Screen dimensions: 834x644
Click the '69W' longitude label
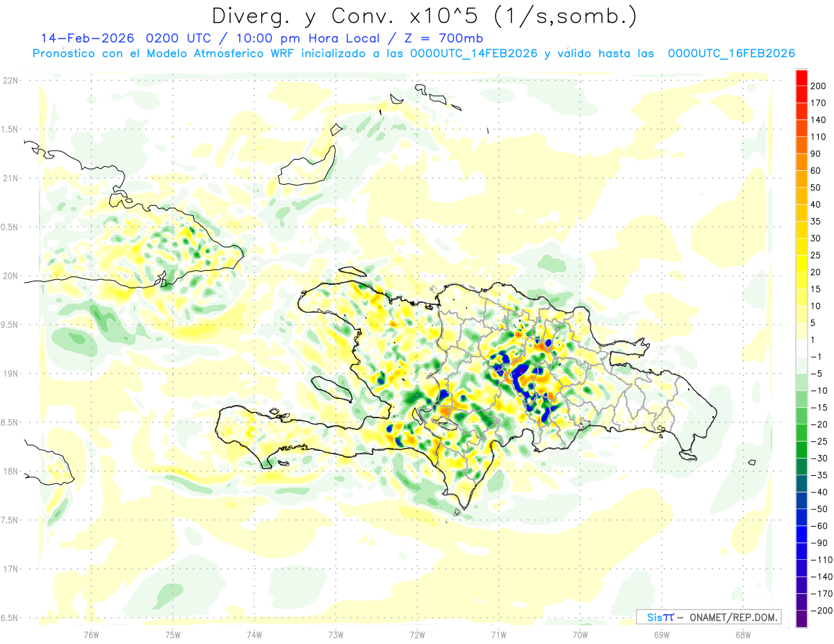(662, 634)
